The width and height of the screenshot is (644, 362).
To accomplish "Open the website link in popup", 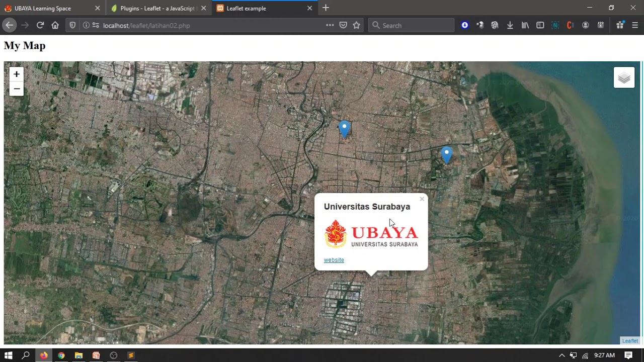I will [x=334, y=260].
